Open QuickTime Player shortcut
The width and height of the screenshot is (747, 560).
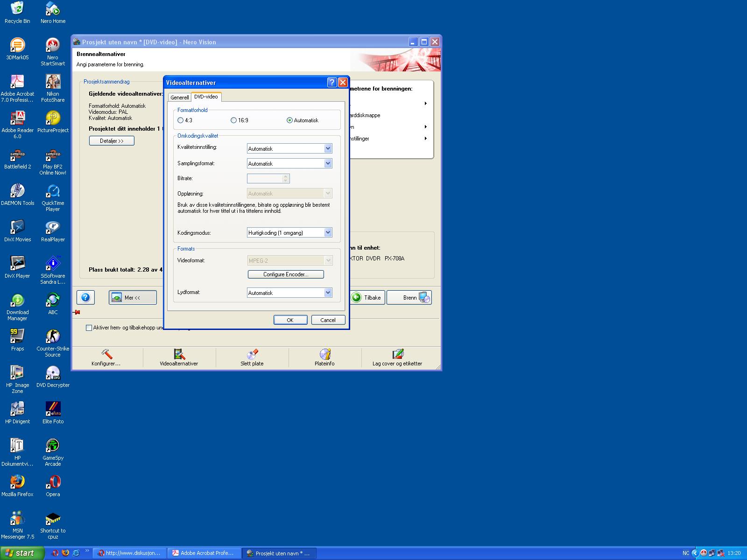coord(53,197)
